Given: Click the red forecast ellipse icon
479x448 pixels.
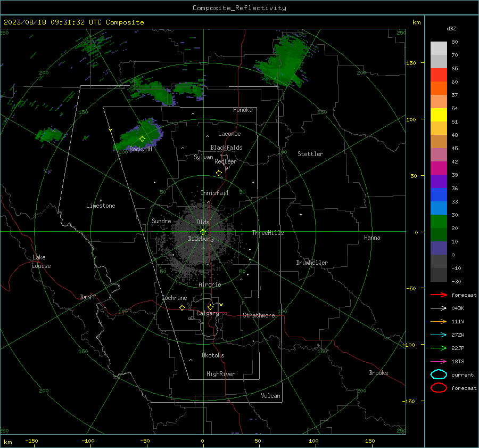Looking at the screenshot, I should coord(439,388).
